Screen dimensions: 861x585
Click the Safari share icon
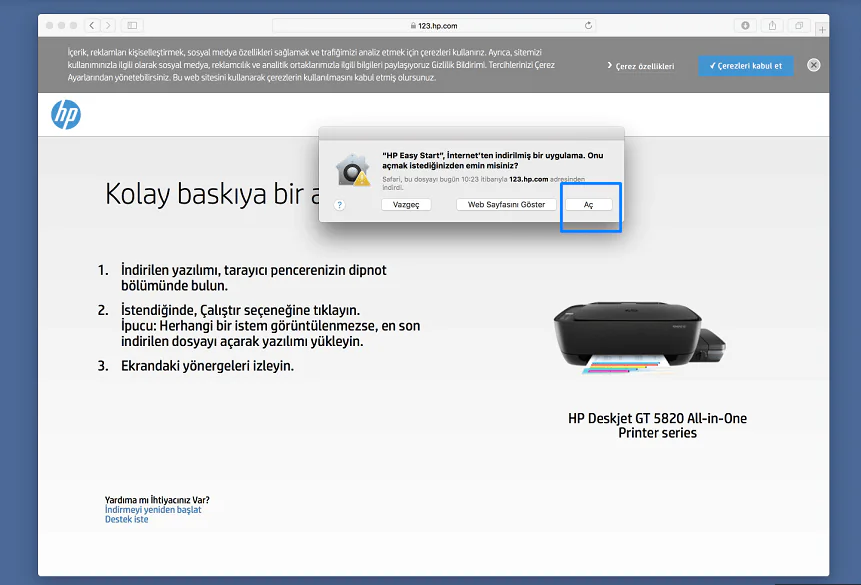772,25
